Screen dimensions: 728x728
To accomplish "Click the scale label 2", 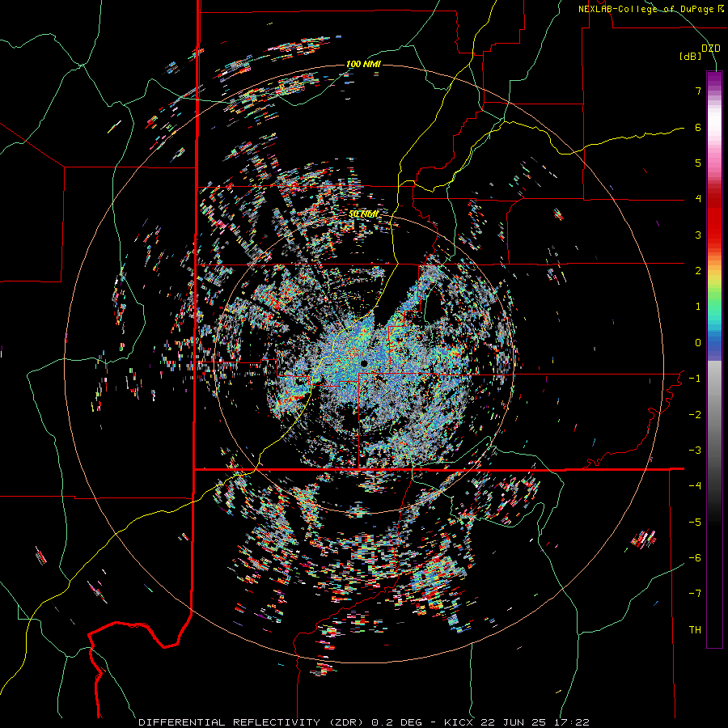I will 698,271.
